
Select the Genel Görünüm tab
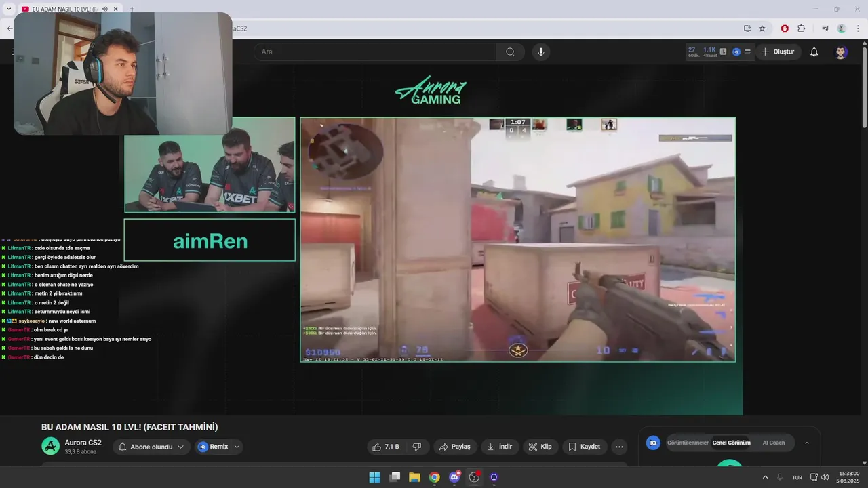point(731,443)
